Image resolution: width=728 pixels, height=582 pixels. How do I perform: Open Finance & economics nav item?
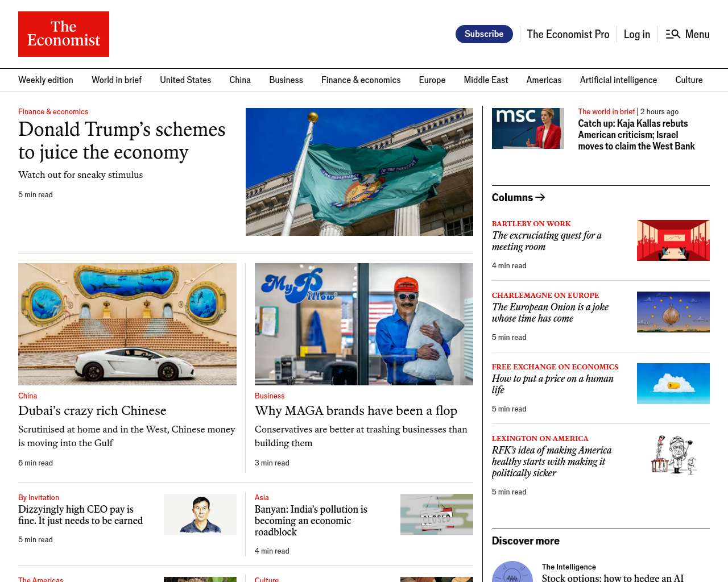[x=361, y=80]
